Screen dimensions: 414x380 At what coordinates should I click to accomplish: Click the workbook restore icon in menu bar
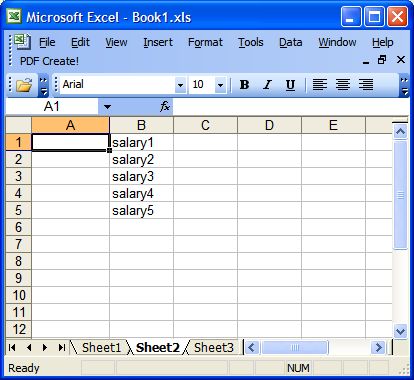tap(382, 60)
